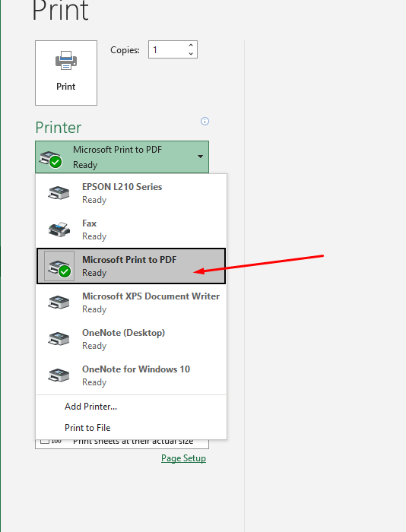Choose the Fax machine icon
Viewport: 406px width, 532px height.
pyautogui.click(x=59, y=230)
